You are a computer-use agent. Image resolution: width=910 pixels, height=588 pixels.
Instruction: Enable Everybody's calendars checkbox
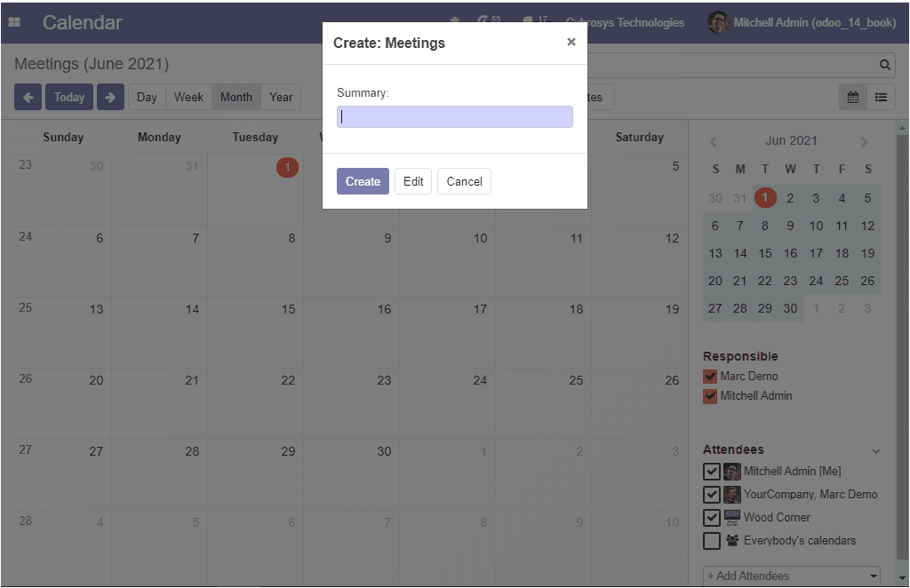pyautogui.click(x=712, y=541)
